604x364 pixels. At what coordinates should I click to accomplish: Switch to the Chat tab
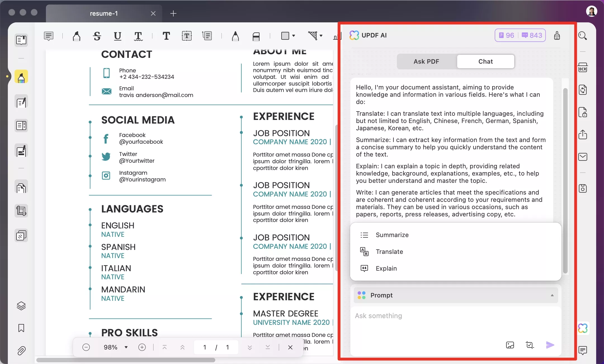(x=485, y=61)
